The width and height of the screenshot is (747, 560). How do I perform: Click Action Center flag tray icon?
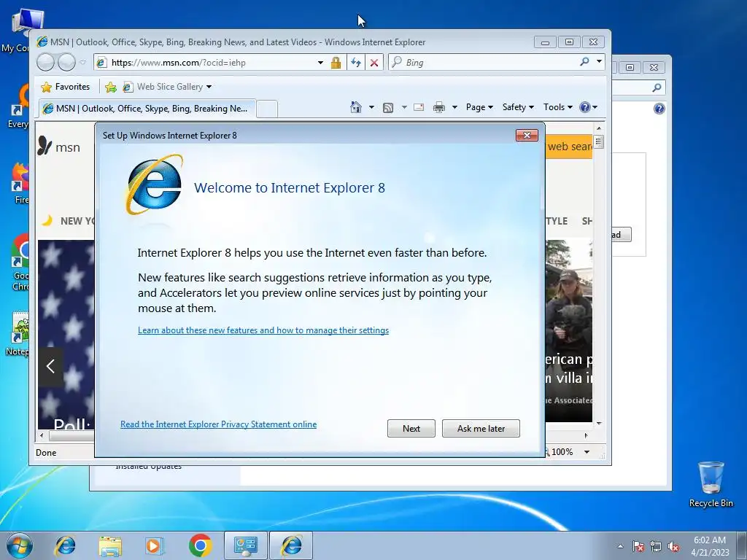638,546
